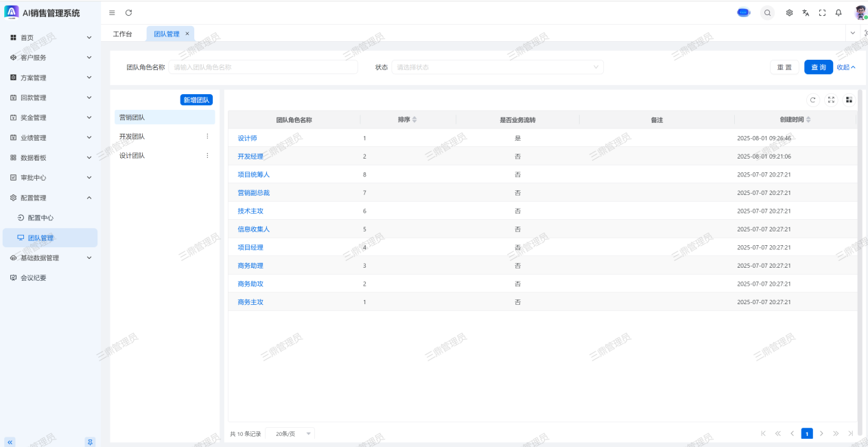868x447 pixels.
Task: Sort table by 创建时间 column
Action: click(x=808, y=120)
